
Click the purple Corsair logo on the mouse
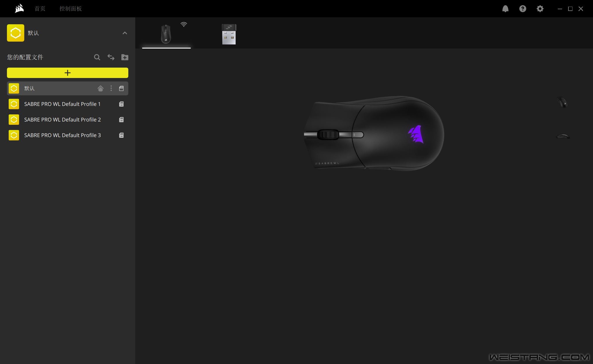416,134
